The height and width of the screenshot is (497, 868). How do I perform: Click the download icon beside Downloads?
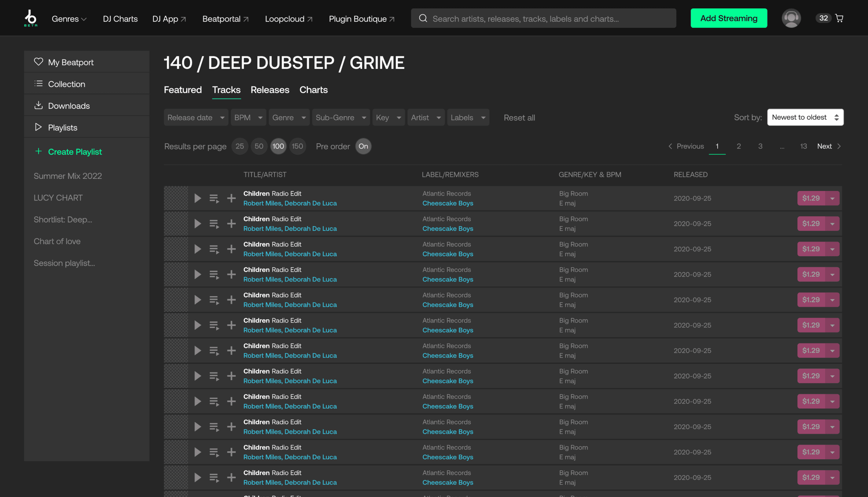point(38,105)
